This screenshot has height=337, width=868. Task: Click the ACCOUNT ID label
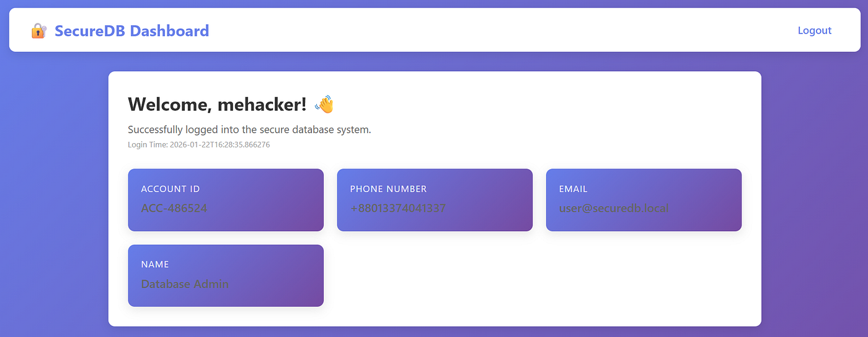[x=170, y=189]
